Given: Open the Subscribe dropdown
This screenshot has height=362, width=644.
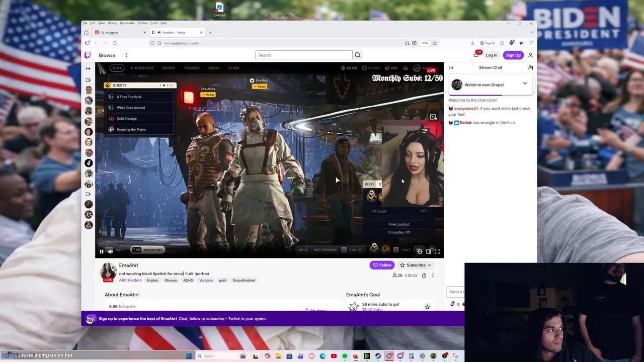Looking at the screenshot, I should (x=416, y=265).
